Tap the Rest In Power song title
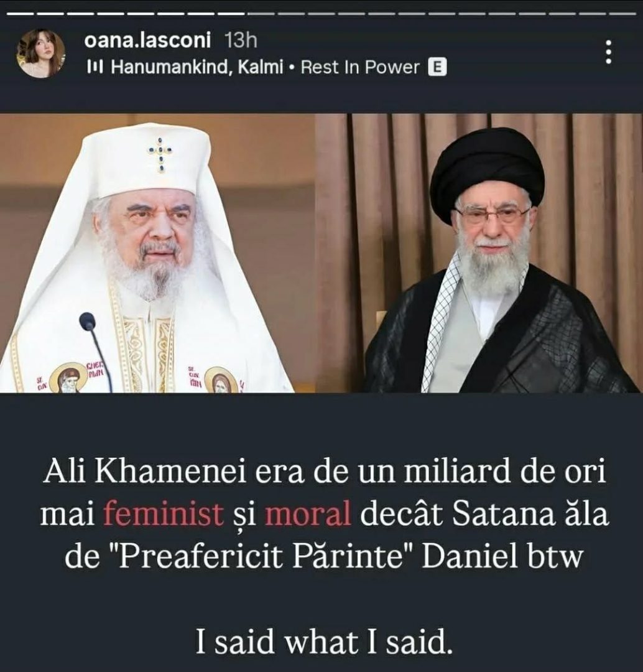The width and height of the screenshot is (643, 672). point(360,67)
